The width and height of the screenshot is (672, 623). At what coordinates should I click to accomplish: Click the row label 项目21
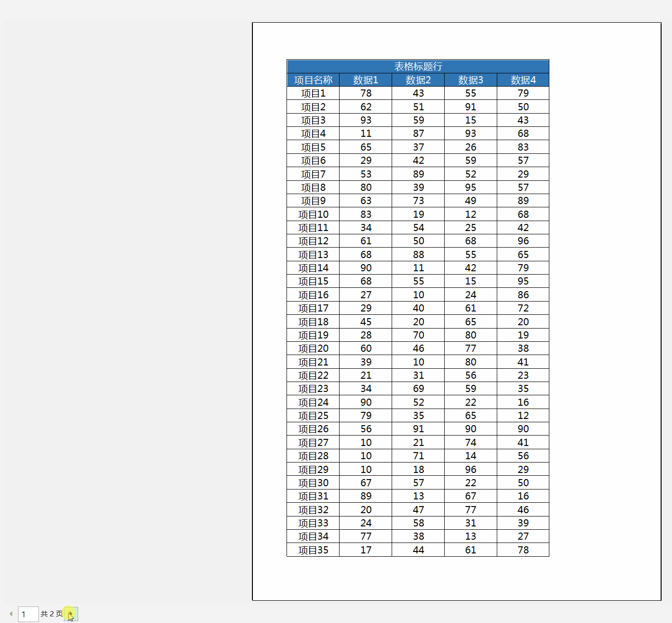(314, 362)
